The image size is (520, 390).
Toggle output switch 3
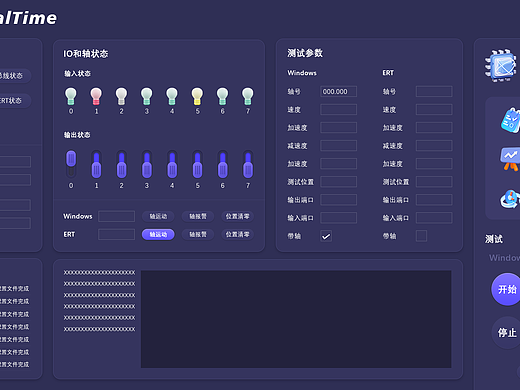[x=147, y=164]
